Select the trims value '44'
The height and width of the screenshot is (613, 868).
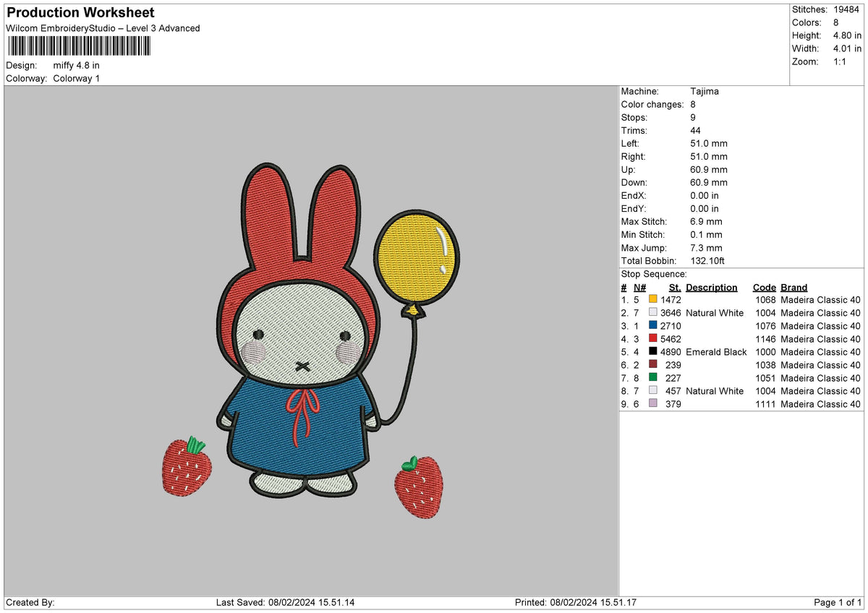point(696,131)
